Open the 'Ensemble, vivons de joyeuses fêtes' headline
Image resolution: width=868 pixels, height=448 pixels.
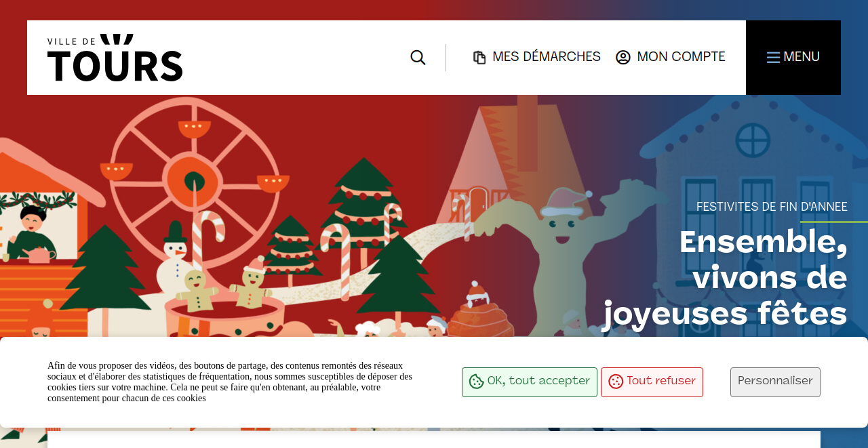pos(725,278)
